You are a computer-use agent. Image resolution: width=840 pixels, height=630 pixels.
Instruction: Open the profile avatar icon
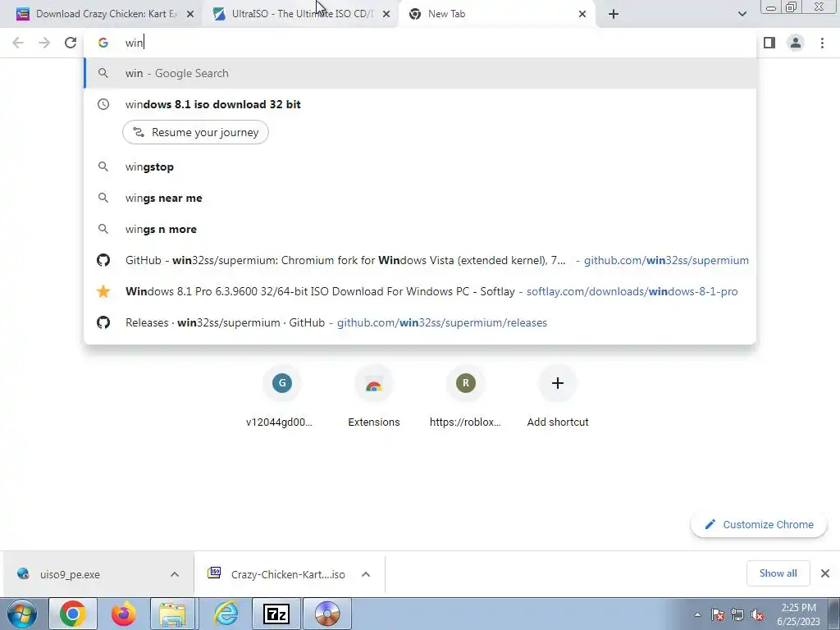pyautogui.click(x=796, y=43)
